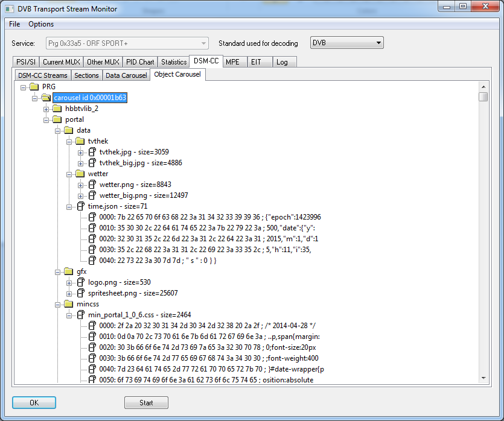
Task: Collapse the data folder
Action: [x=57, y=131]
